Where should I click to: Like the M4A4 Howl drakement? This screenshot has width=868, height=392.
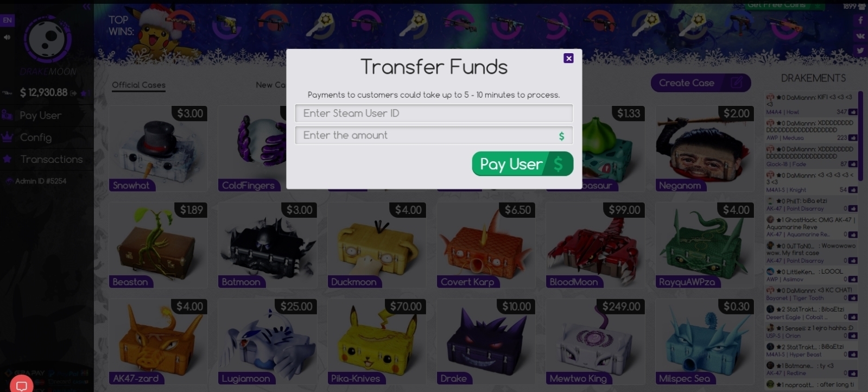(853, 112)
